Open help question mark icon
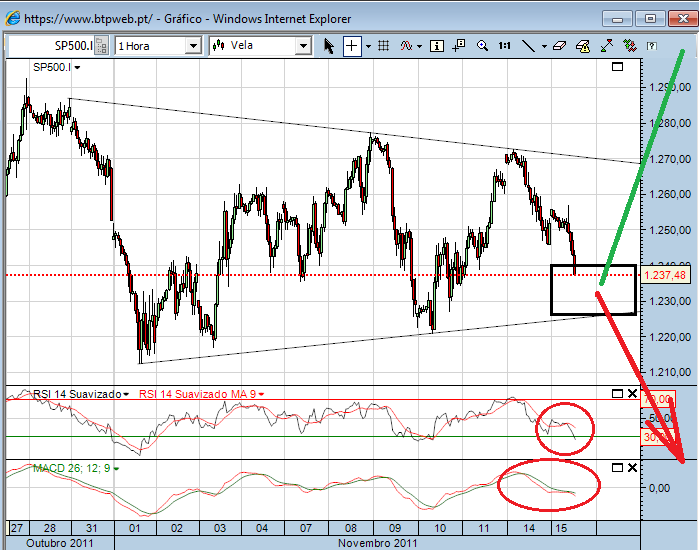This screenshot has height=550, width=699. [651, 46]
